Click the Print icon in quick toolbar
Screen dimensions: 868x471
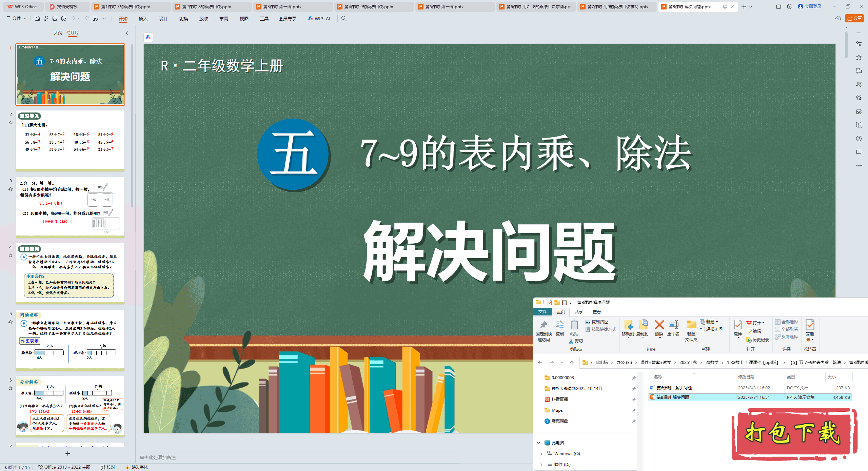tap(55, 19)
